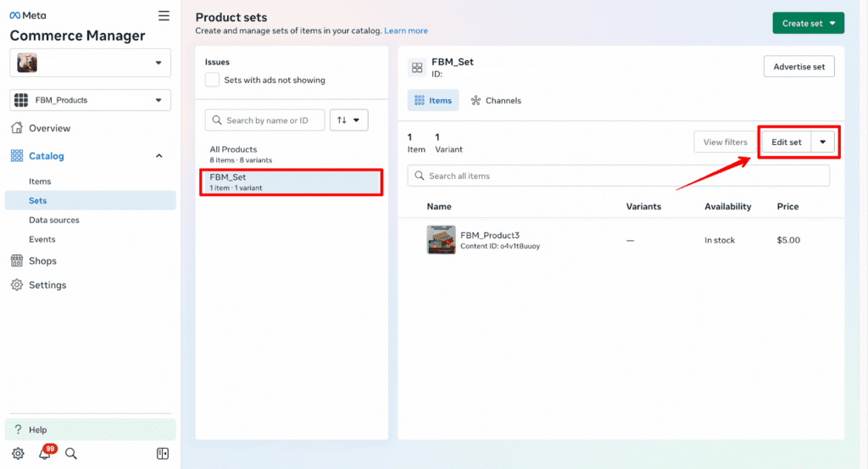Open the FBM_Product3 thumbnail image
The width and height of the screenshot is (868, 469).
point(441,240)
